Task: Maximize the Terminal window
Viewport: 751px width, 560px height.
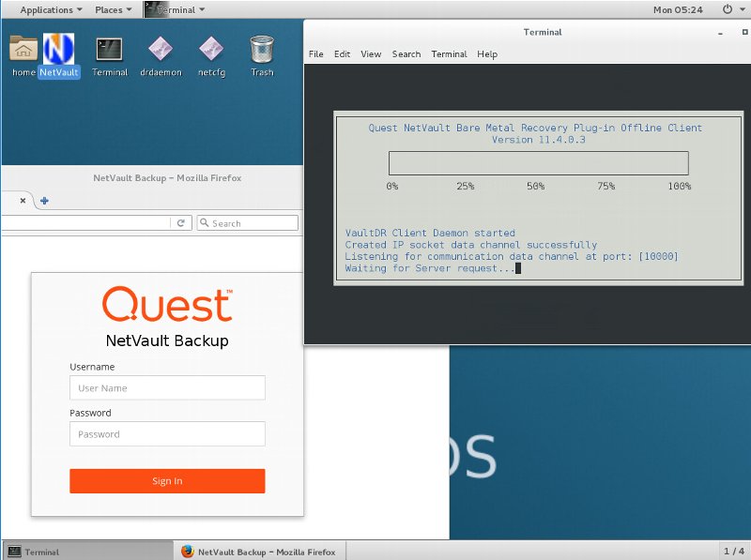Action: pyautogui.click(x=744, y=32)
